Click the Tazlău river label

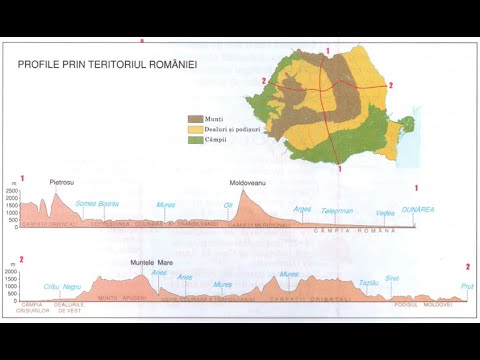pos(369,283)
